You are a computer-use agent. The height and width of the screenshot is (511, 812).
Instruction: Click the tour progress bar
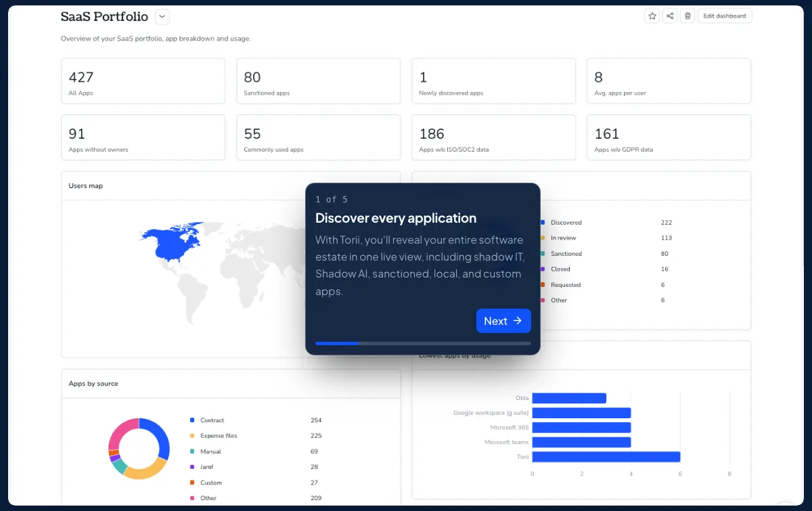click(x=423, y=343)
